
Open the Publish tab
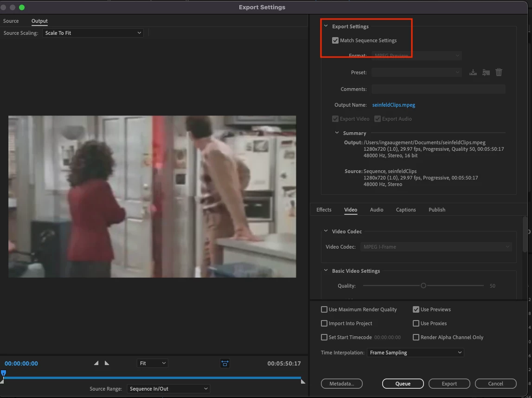coord(436,210)
